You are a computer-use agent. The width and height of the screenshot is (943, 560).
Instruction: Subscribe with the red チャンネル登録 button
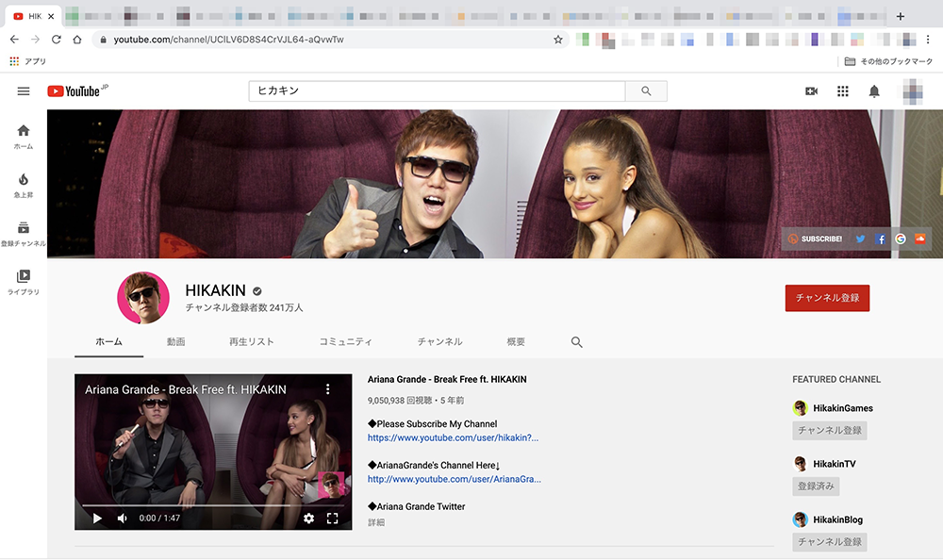[827, 298]
